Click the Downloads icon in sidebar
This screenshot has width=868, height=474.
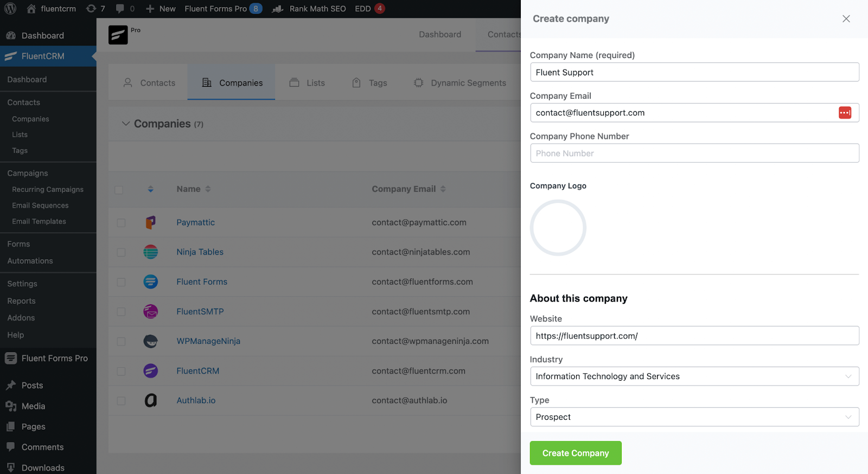(x=11, y=467)
